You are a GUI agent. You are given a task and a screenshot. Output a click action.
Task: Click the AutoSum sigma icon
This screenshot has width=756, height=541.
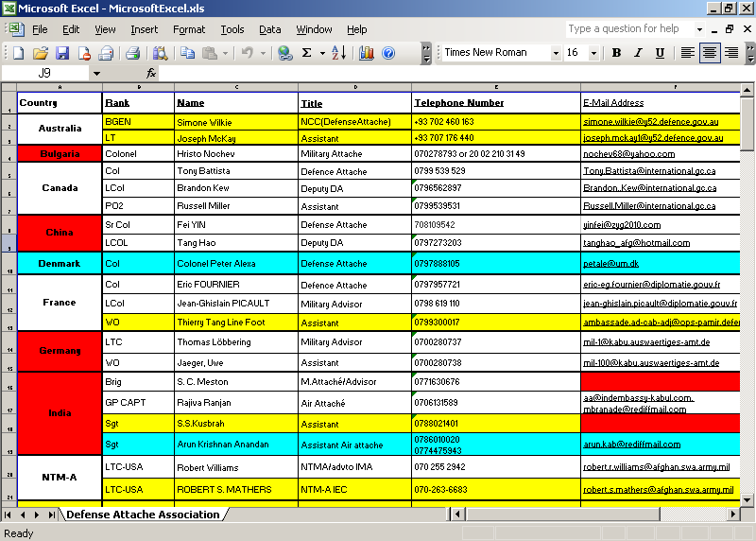point(306,53)
